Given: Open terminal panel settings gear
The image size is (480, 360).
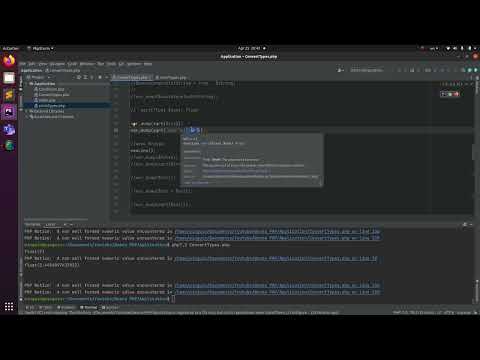Looking at the screenshot, I should 465,225.
